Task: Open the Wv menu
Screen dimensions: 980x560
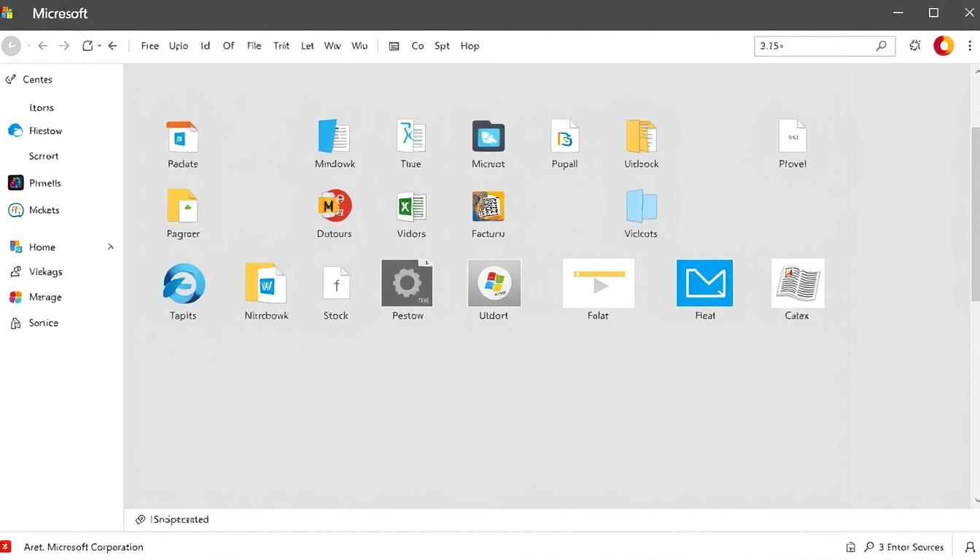Action: (x=332, y=46)
